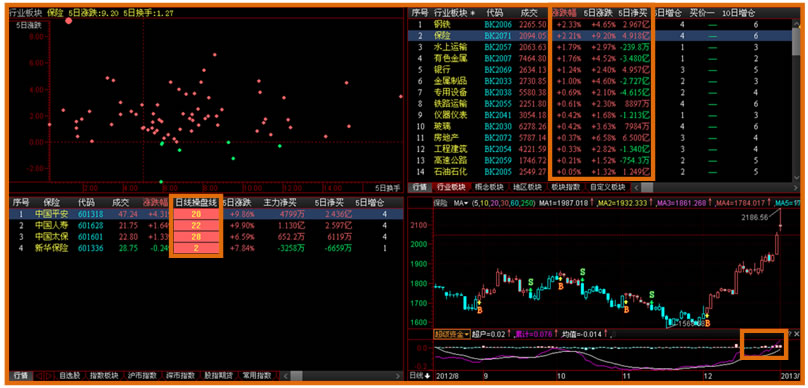Click the large red 保险 bubble in scatter chart
Image resolution: width=808 pixels, height=388 pixels.
[x=69, y=21]
